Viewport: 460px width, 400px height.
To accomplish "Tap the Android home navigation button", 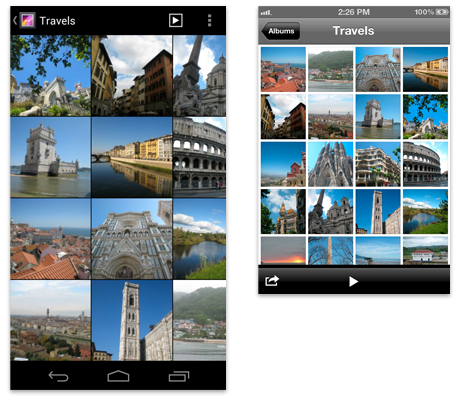I will coord(118,376).
